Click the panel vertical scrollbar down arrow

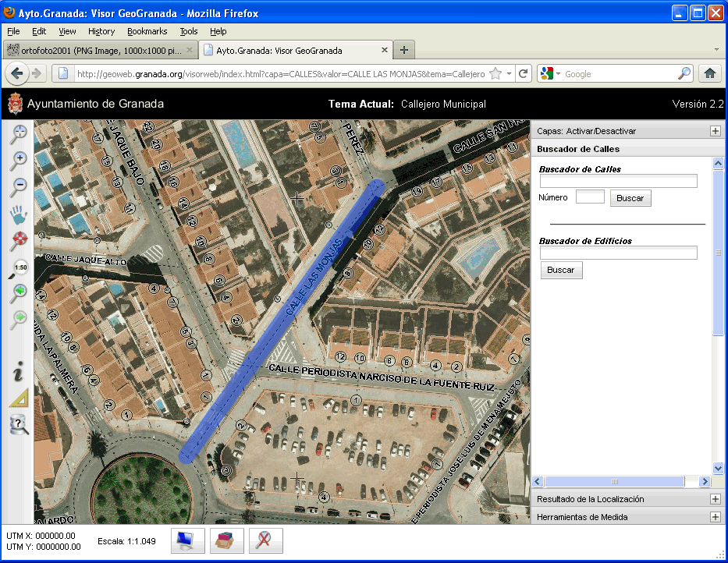coord(718,468)
